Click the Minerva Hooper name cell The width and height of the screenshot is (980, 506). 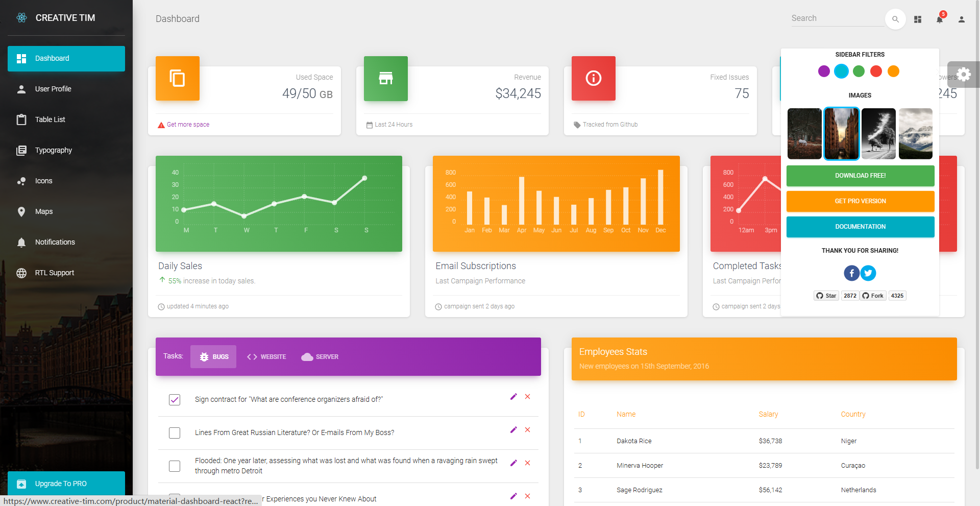[x=640, y=466]
